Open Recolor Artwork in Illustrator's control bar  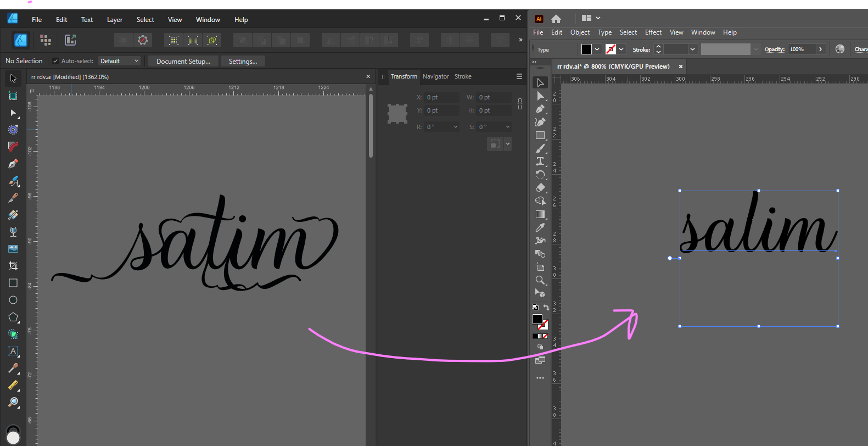coord(840,49)
